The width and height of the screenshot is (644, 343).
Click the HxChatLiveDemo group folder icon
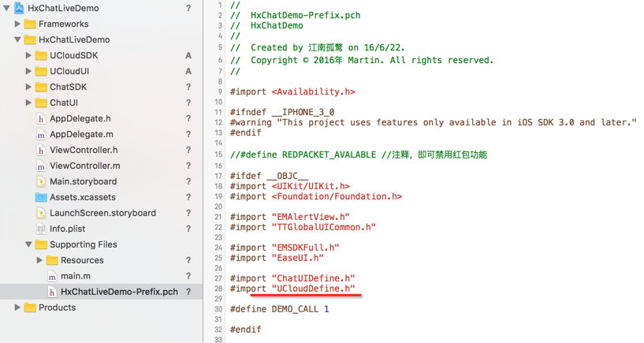(x=30, y=40)
